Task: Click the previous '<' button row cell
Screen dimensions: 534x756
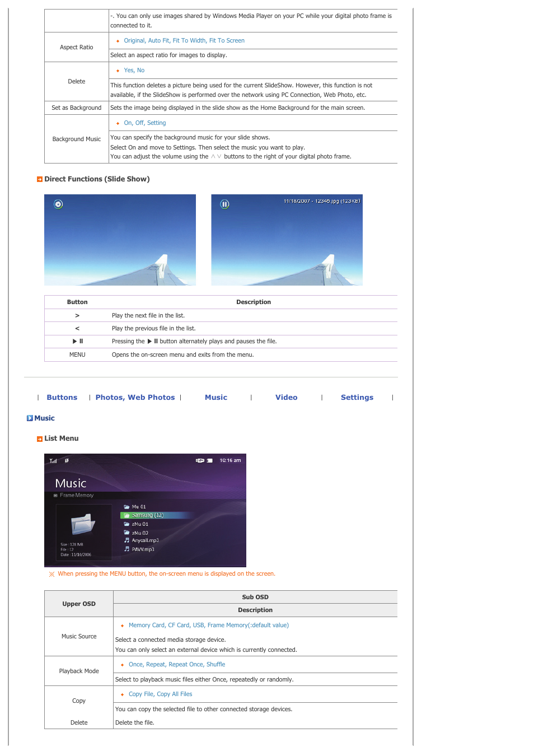Action: 77,329
